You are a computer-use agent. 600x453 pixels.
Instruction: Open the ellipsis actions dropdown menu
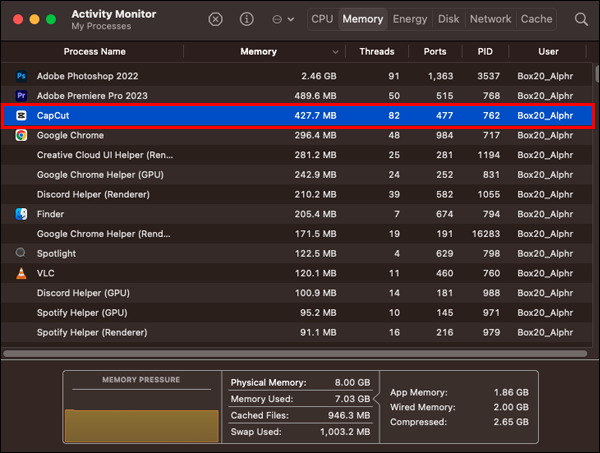coord(283,19)
